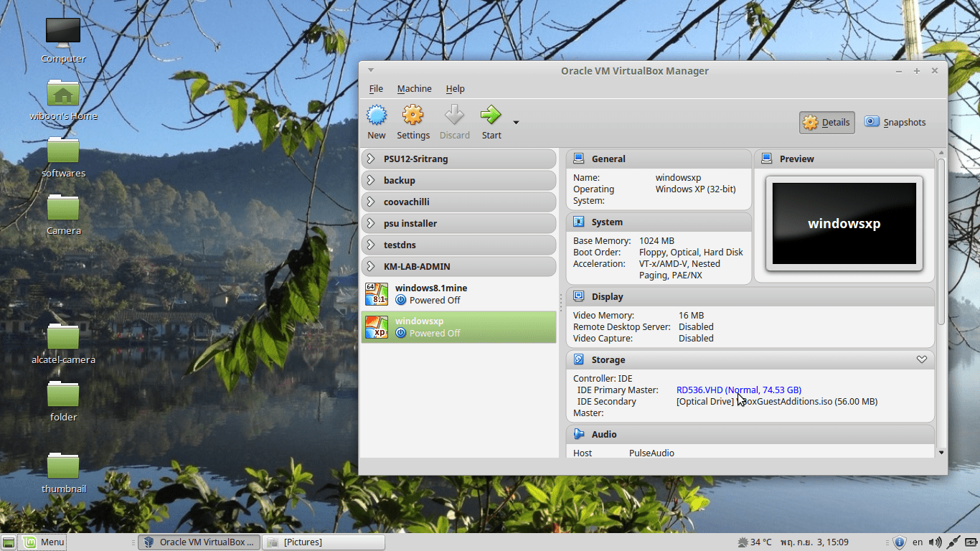This screenshot has height=551, width=980.
Task: Open the softwares desktop folder
Action: coord(63,150)
